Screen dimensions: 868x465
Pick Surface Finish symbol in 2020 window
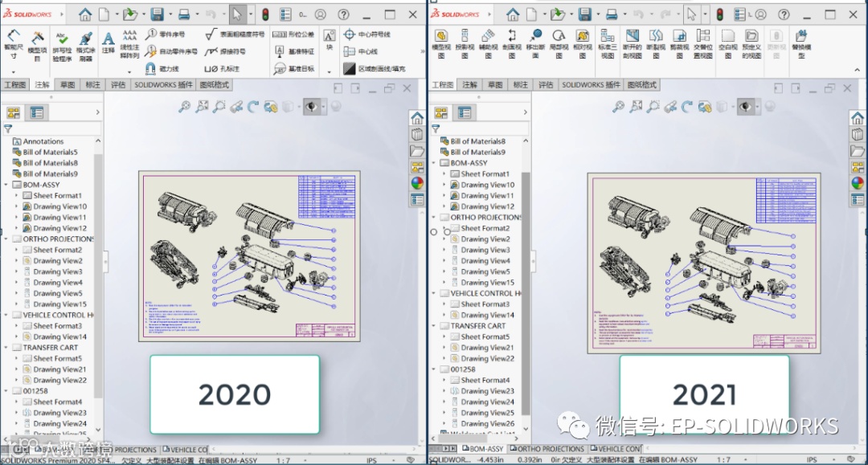click(234, 35)
